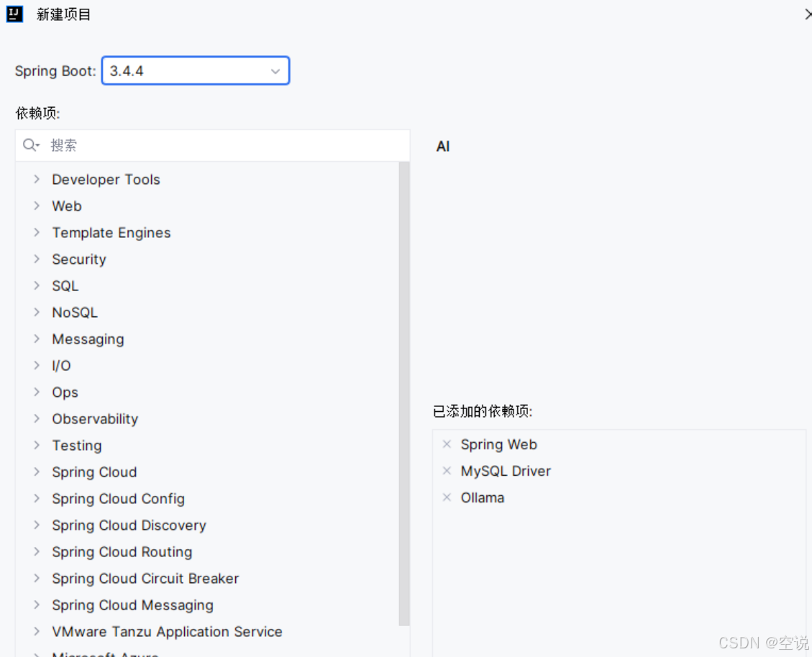This screenshot has width=812, height=657.
Task: Select the Web tree row
Action: (207, 206)
